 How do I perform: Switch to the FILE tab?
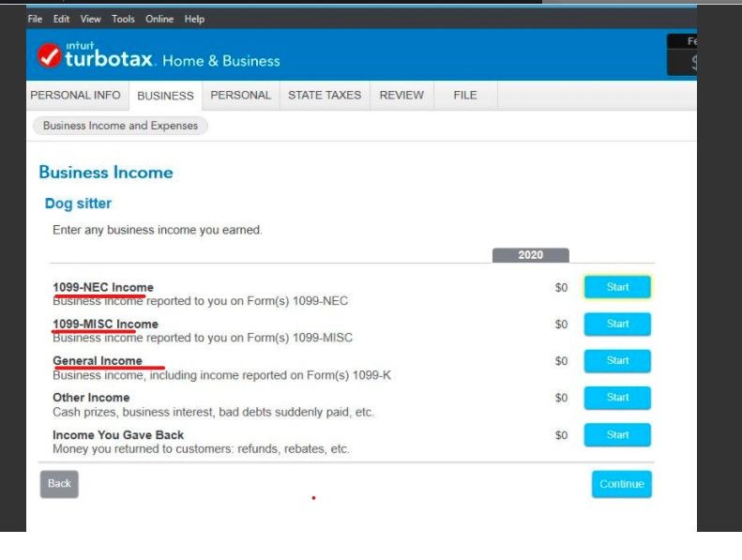(465, 95)
